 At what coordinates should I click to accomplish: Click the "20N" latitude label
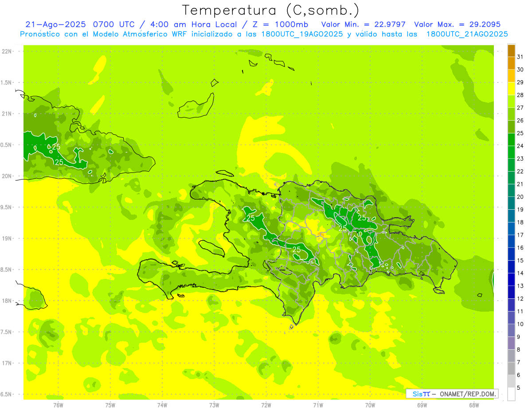point(7,176)
